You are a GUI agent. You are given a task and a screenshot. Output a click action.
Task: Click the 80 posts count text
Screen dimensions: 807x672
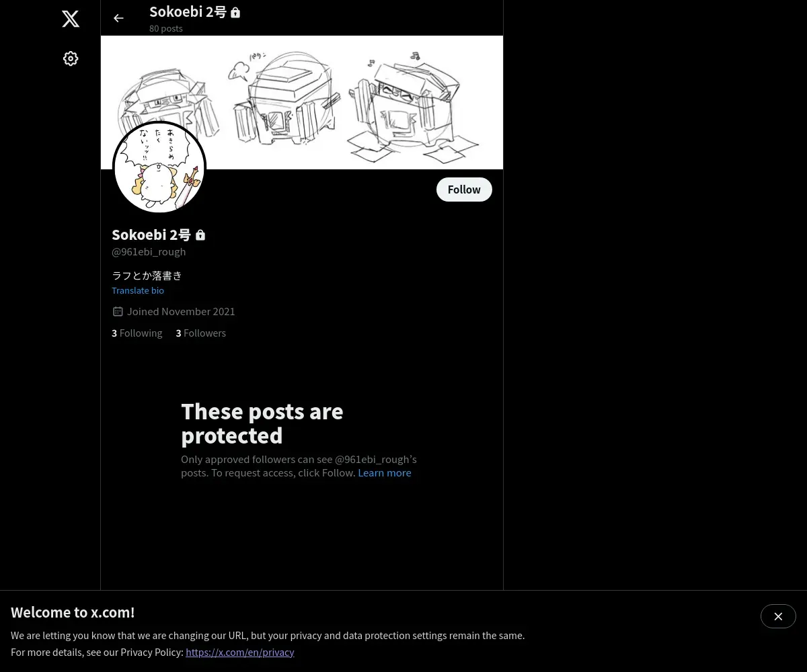tap(166, 28)
